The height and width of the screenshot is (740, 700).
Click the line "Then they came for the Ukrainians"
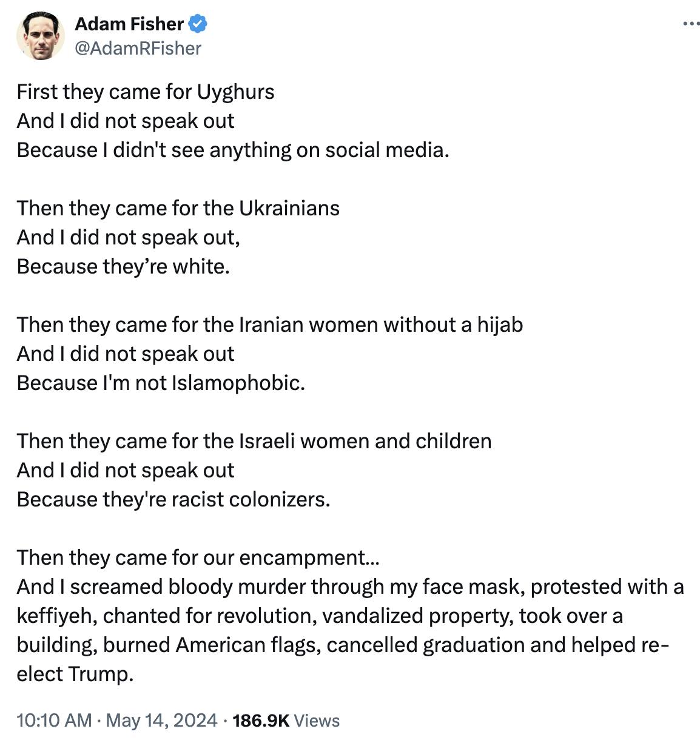178,209
